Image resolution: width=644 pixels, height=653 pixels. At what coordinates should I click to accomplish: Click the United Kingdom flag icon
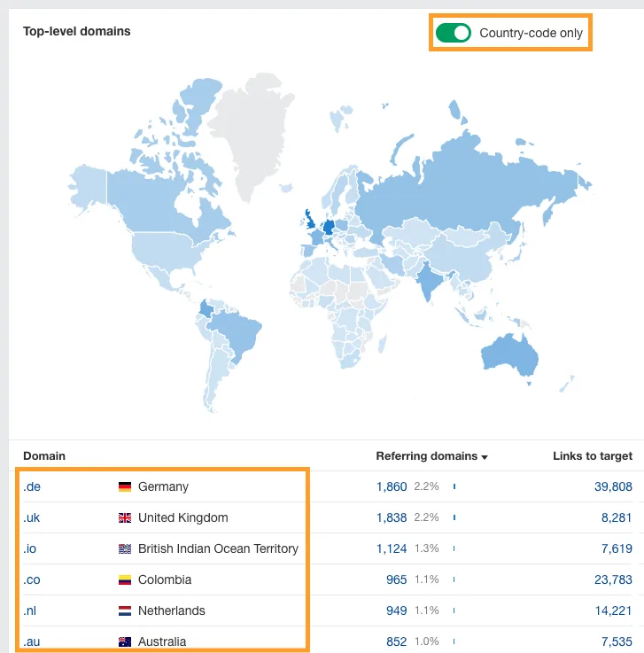pos(125,517)
